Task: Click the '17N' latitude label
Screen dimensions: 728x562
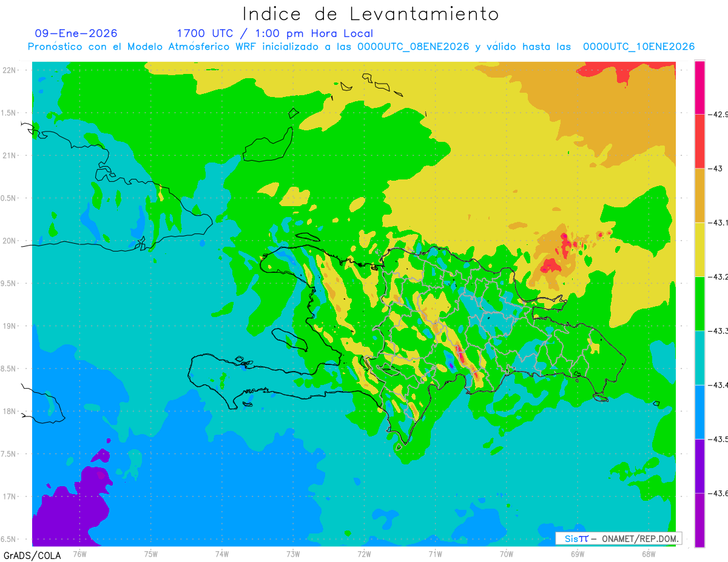Action: tap(10, 497)
